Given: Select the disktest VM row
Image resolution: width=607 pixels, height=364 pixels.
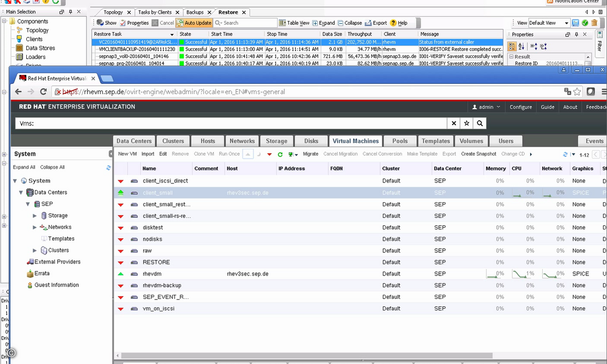Looking at the screenshot, I should (360, 227).
